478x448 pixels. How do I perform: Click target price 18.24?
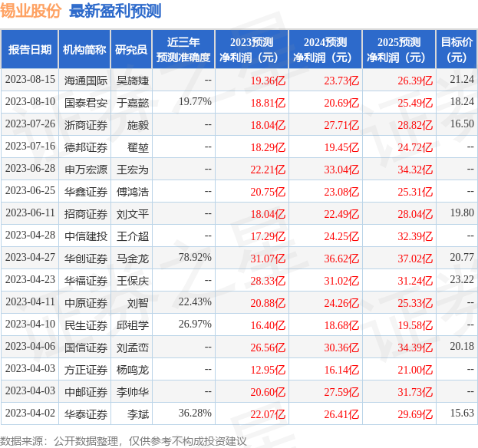coord(462,101)
